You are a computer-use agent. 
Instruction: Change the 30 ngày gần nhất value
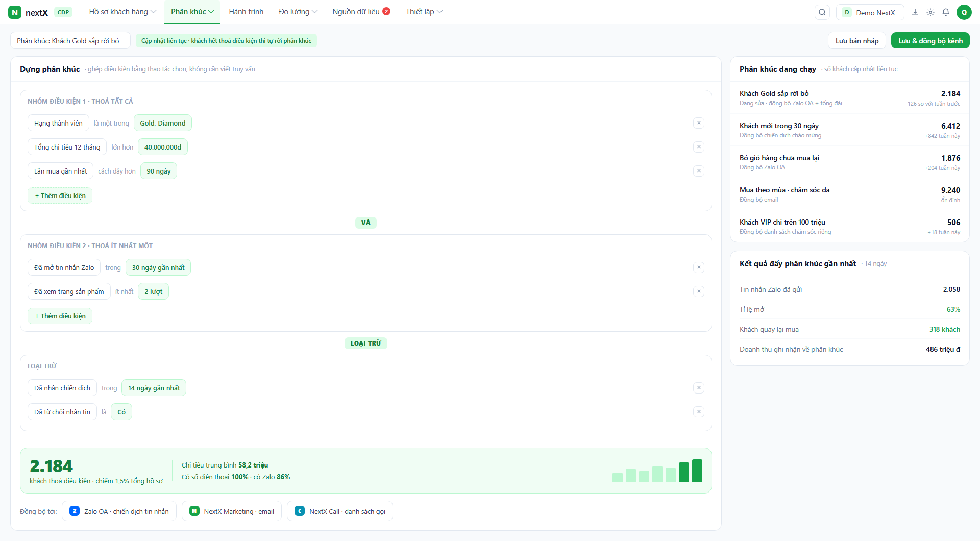pos(158,267)
